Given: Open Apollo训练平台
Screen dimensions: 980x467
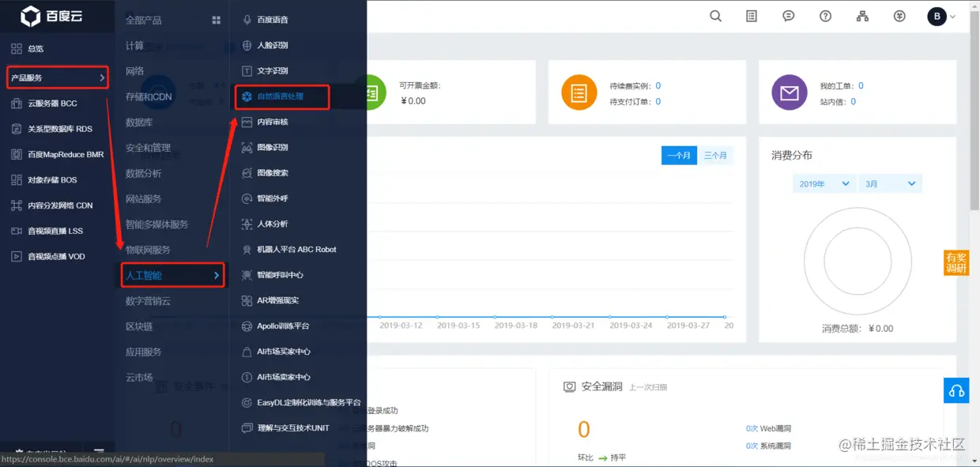Looking at the screenshot, I should [284, 326].
